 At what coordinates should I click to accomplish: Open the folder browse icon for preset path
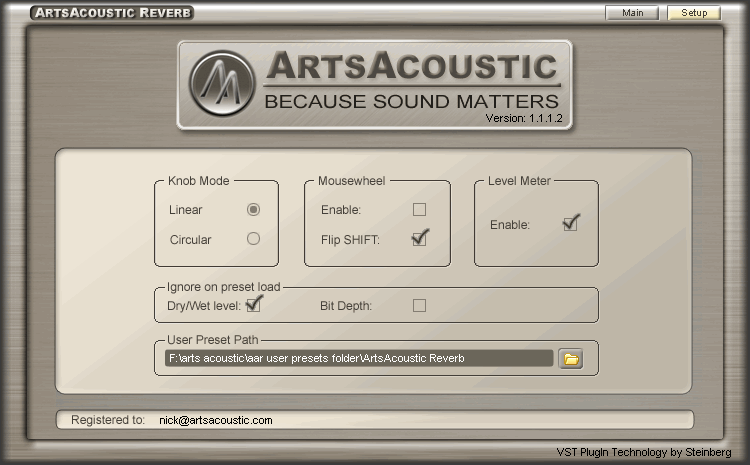pos(571,358)
